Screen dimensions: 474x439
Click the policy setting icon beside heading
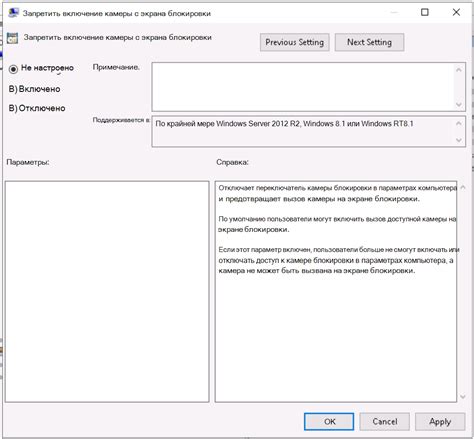[12, 38]
